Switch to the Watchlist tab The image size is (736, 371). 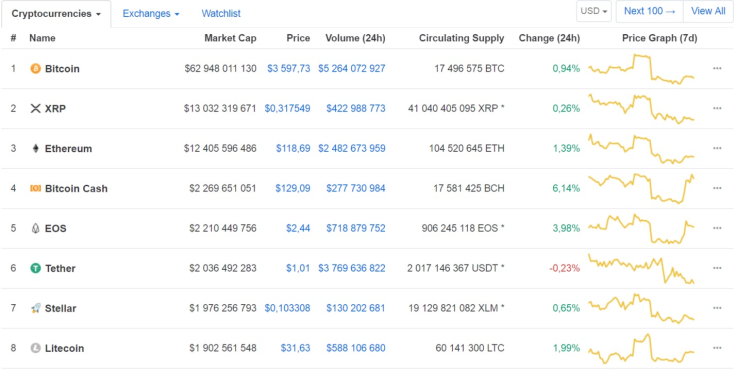click(x=221, y=14)
